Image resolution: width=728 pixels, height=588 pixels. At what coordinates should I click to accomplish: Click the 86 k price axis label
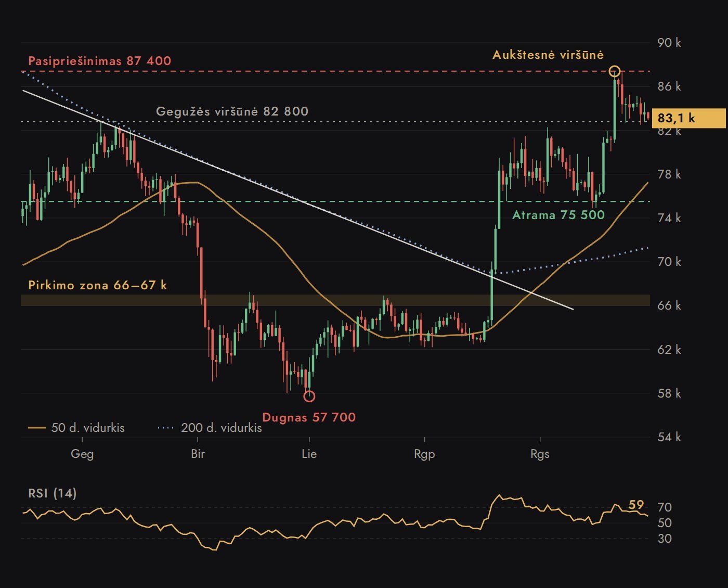pyautogui.click(x=669, y=86)
